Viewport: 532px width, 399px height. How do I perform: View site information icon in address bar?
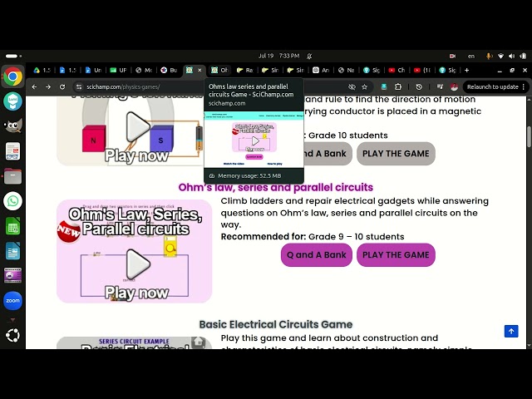79,86
